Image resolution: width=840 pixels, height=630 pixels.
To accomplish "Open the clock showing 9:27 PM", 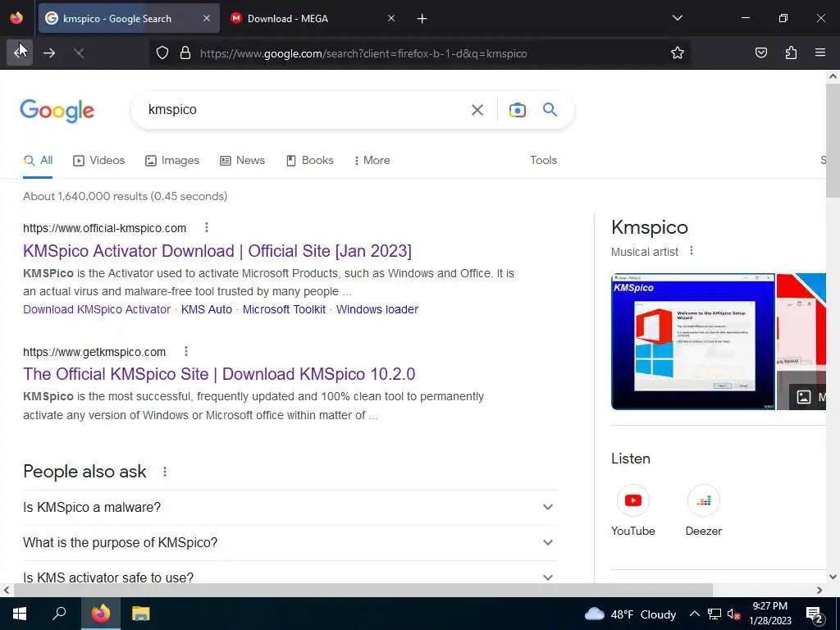I will [769, 614].
